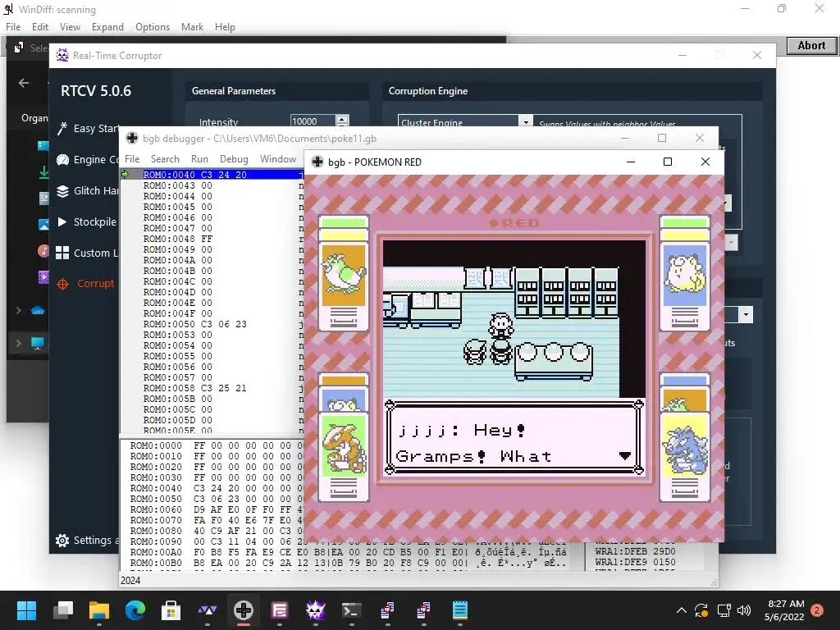Click Easy Start label in RTCV sidebar
This screenshot has width=840, height=630.
point(97,129)
